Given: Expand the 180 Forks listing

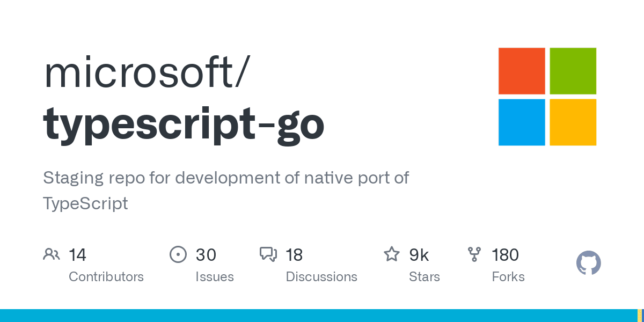Looking at the screenshot, I should pos(505,254).
